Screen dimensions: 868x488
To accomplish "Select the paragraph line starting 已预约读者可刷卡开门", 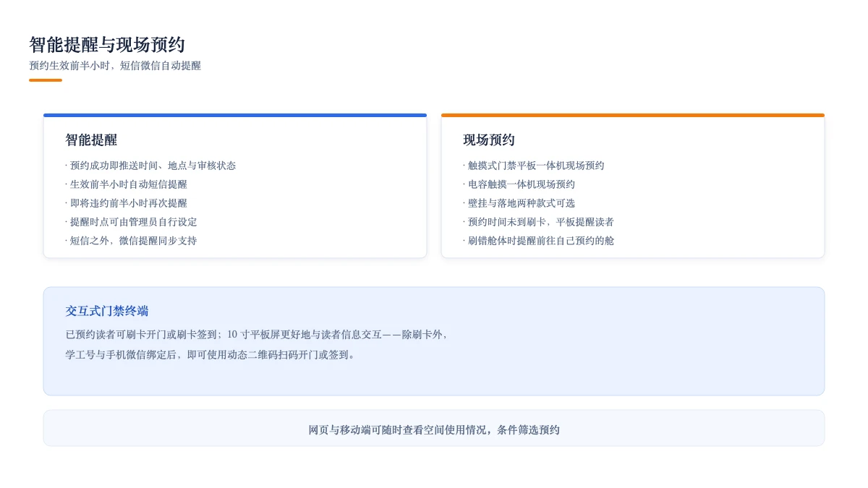I will 257,335.
